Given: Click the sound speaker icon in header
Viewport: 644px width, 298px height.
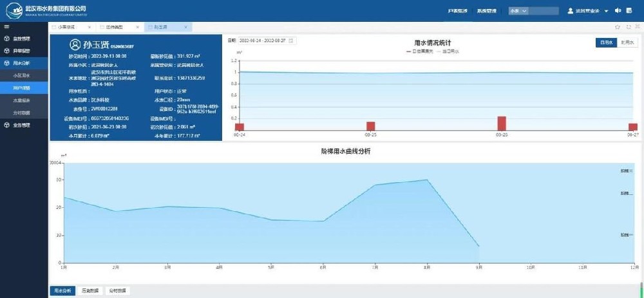Looking at the screenshot, I should point(618,10).
